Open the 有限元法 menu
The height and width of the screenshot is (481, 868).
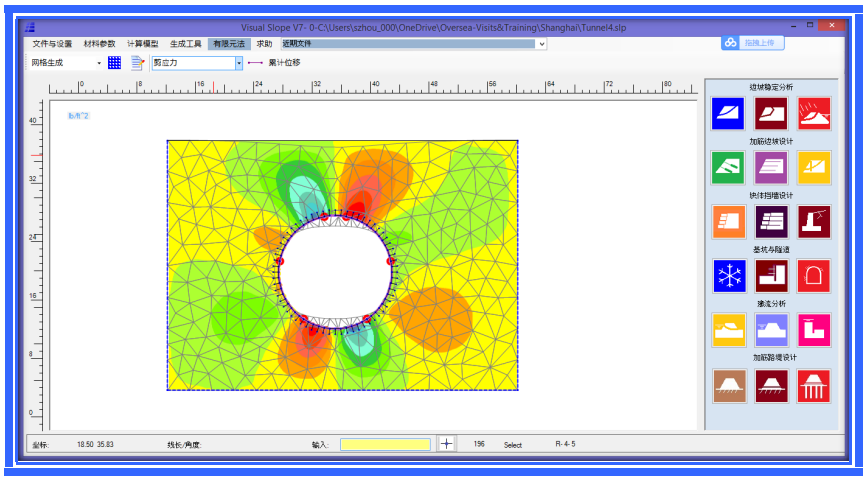tap(230, 44)
